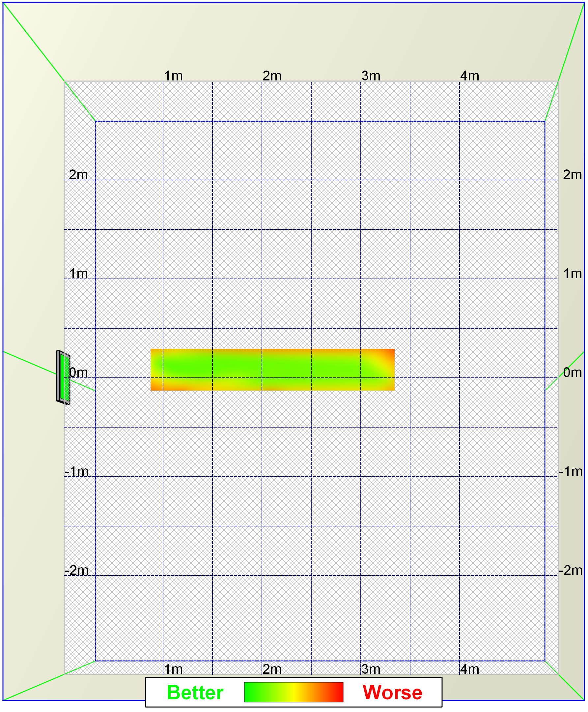
Task: Click the left-side "-1m" axis label
Action: (x=76, y=471)
